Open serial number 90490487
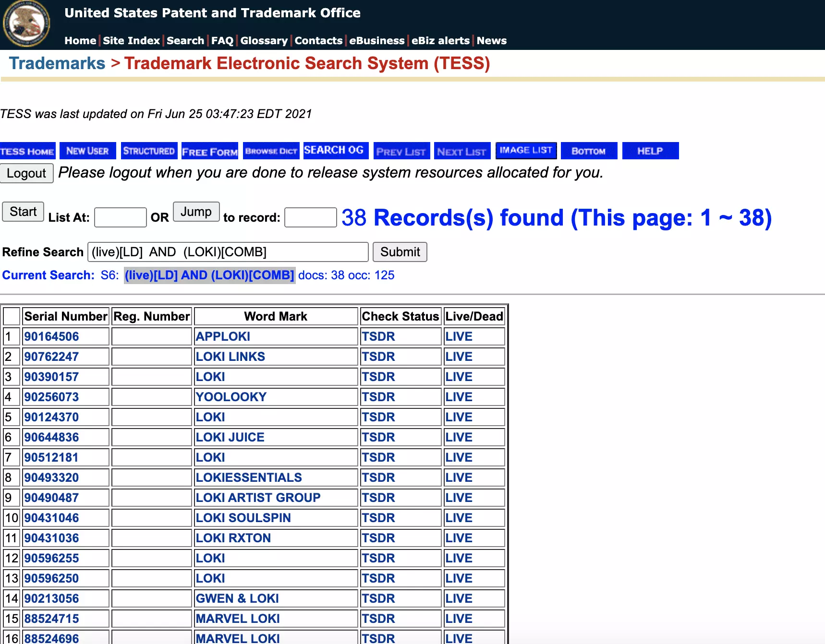The width and height of the screenshot is (825, 644). click(x=51, y=498)
